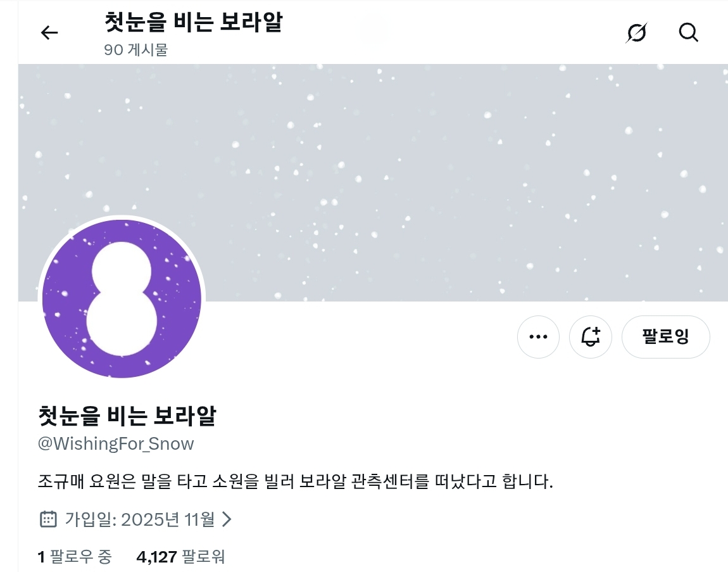Open search with the magnifier icon
The image size is (728, 572).
coord(688,32)
